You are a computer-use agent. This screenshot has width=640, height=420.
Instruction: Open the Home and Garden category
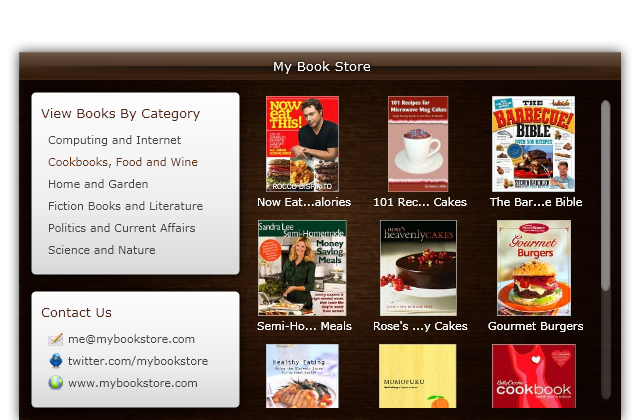tap(98, 184)
